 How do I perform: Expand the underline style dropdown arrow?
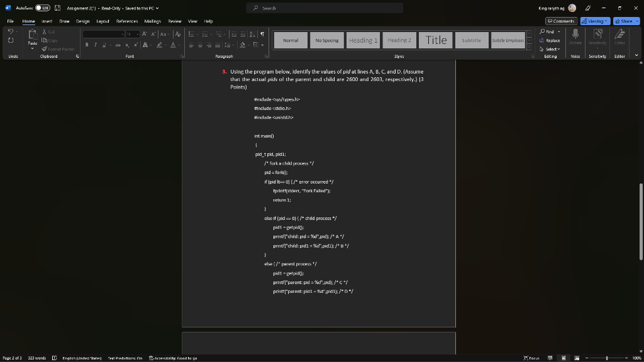(x=110, y=45)
